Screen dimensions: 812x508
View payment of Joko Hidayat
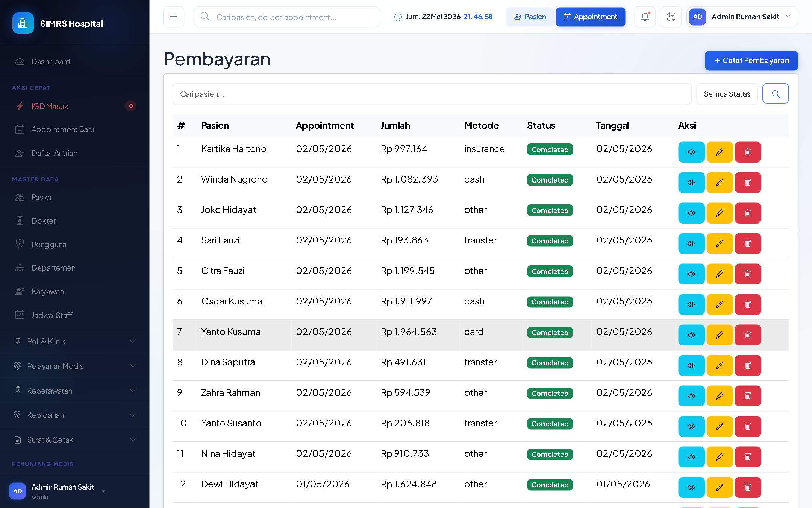click(x=691, y=213)
